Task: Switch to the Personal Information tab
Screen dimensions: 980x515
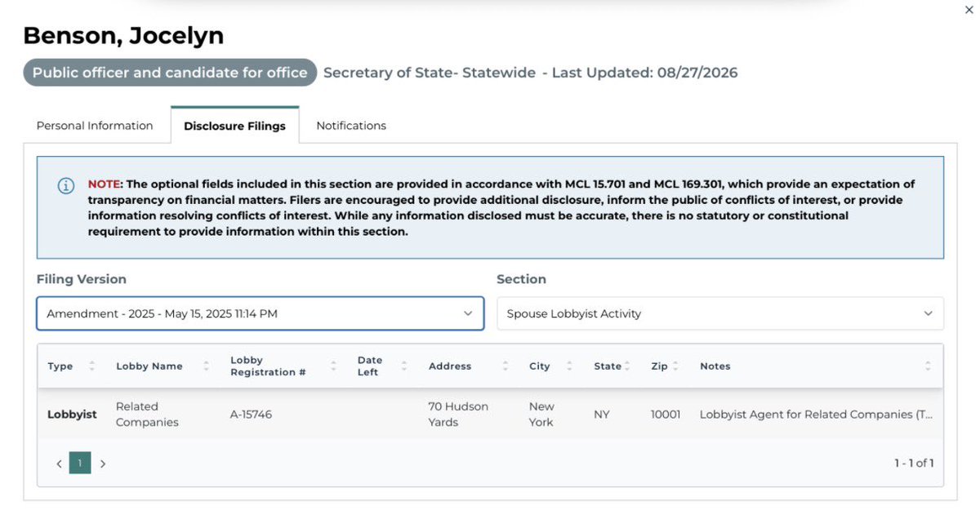Action: [x=95, y=126]
